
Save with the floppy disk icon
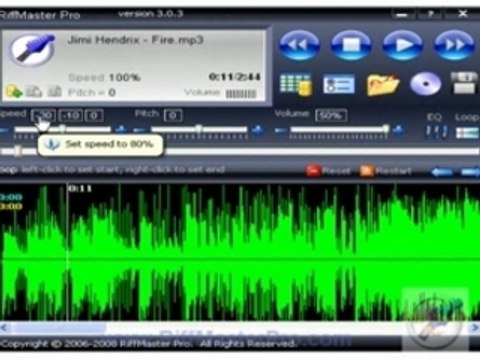464,83
